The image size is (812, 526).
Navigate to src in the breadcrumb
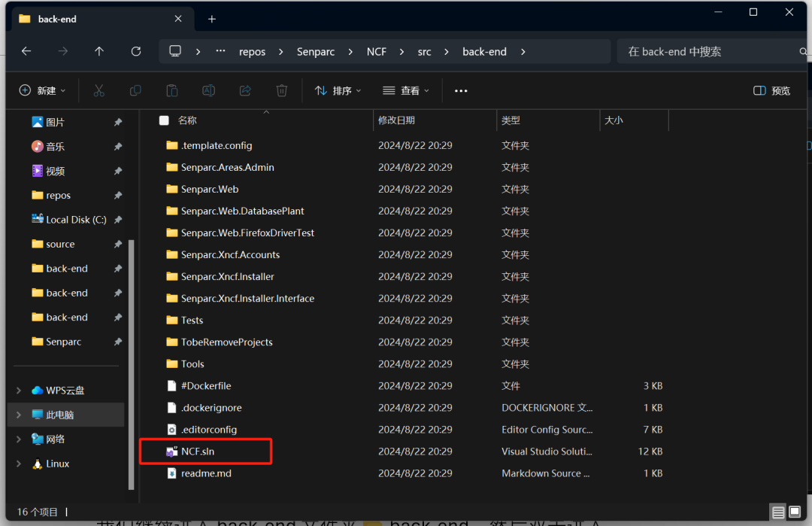[424, 52]
